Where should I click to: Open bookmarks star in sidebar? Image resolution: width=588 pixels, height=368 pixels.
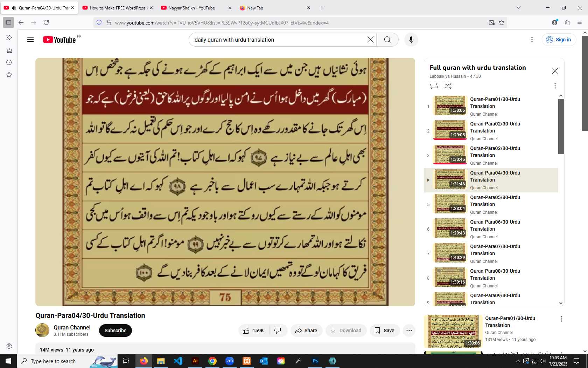click(x=9, y=75)
